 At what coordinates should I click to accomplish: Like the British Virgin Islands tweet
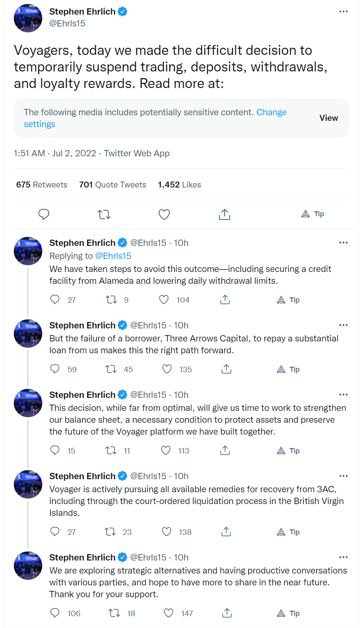(x=167, y=532)
